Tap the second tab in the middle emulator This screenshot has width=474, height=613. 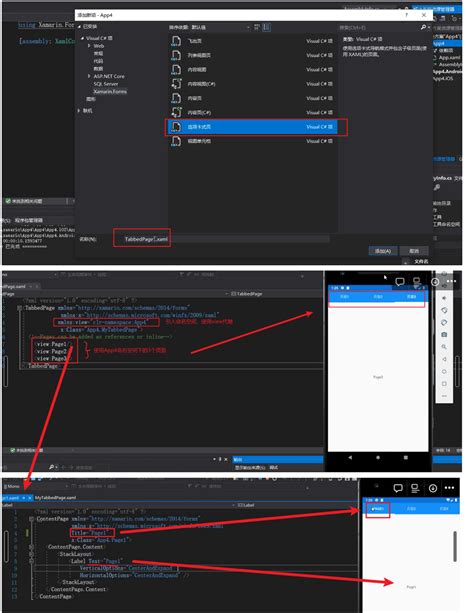click(x=378, y=297)
